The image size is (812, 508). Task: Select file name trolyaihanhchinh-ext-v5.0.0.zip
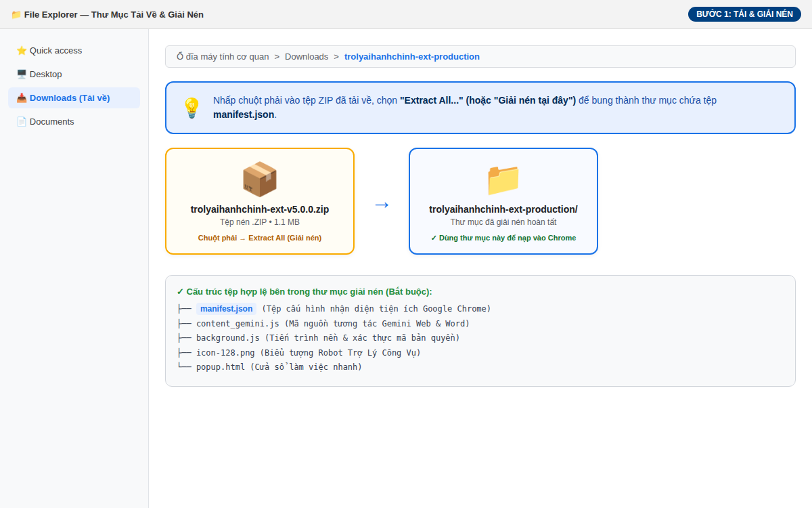point(260,209)
